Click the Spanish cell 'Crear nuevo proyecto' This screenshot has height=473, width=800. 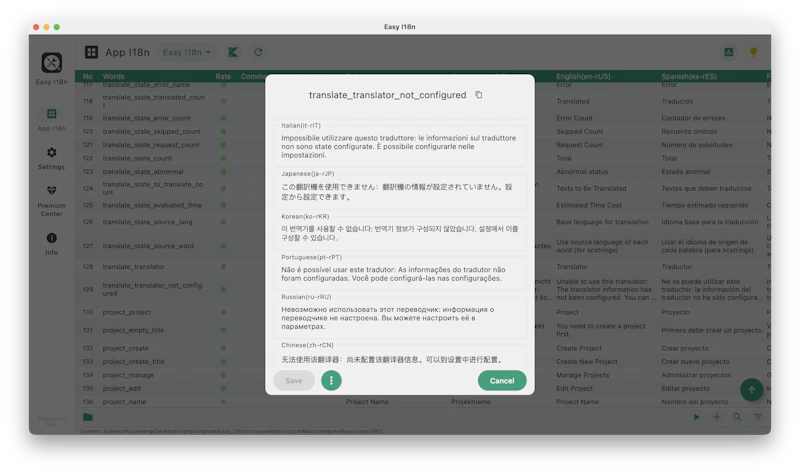[695, 361]
